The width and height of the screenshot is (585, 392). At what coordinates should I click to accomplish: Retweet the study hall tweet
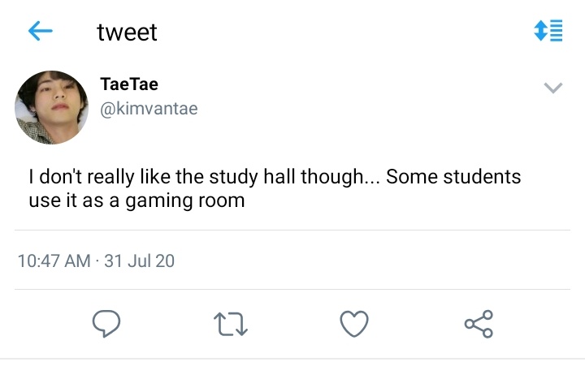231,324
